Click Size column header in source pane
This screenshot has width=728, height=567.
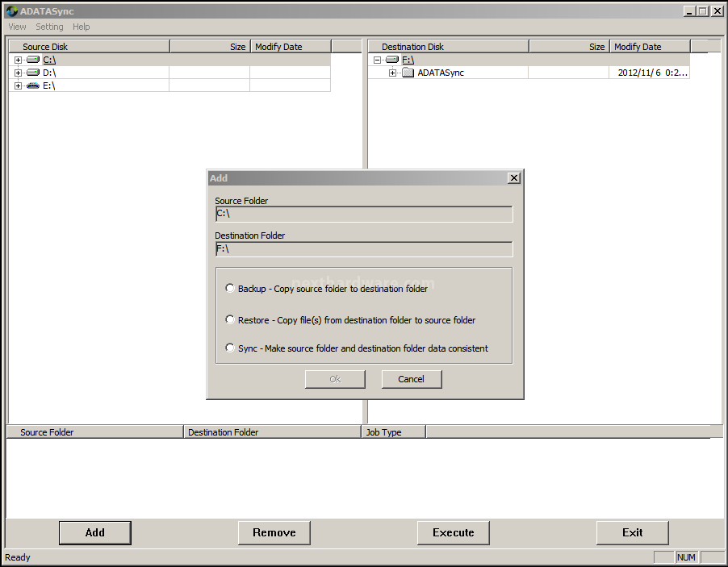pos(211,47)
